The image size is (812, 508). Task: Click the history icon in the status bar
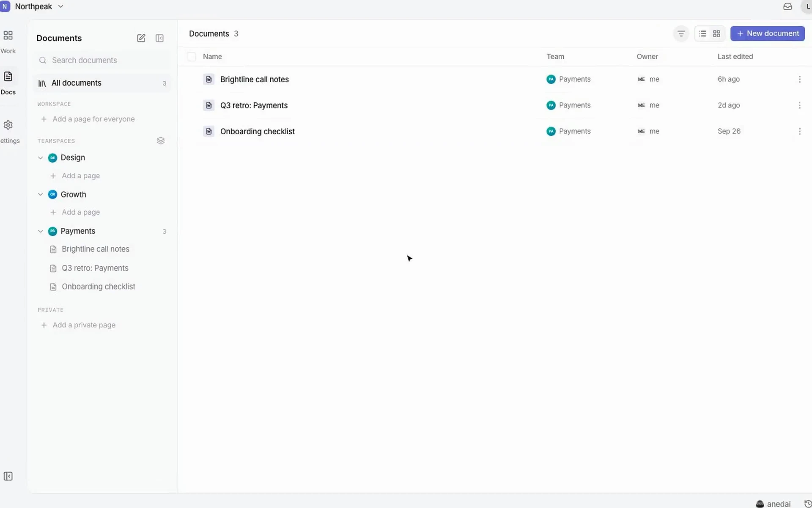(807, 504)
